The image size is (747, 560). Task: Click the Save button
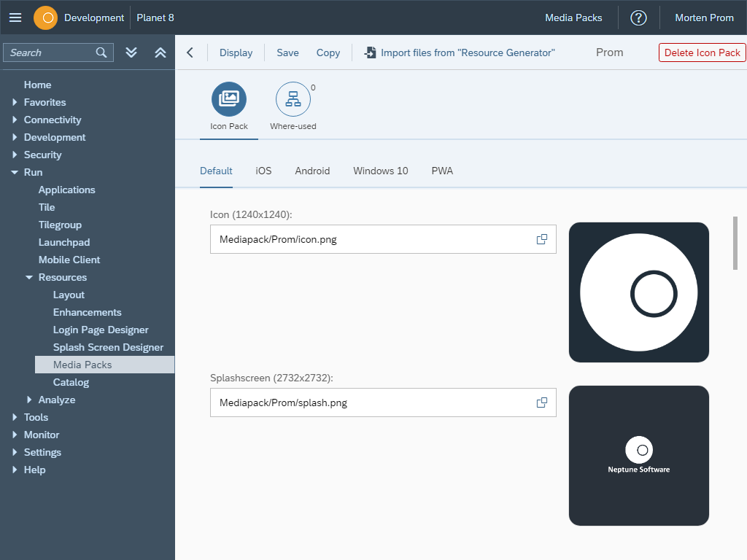[287, 52]
